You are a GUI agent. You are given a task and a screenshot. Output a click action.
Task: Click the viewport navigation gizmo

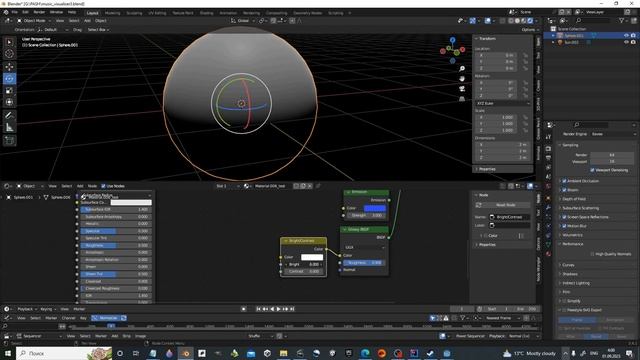[x=453, y=50]
